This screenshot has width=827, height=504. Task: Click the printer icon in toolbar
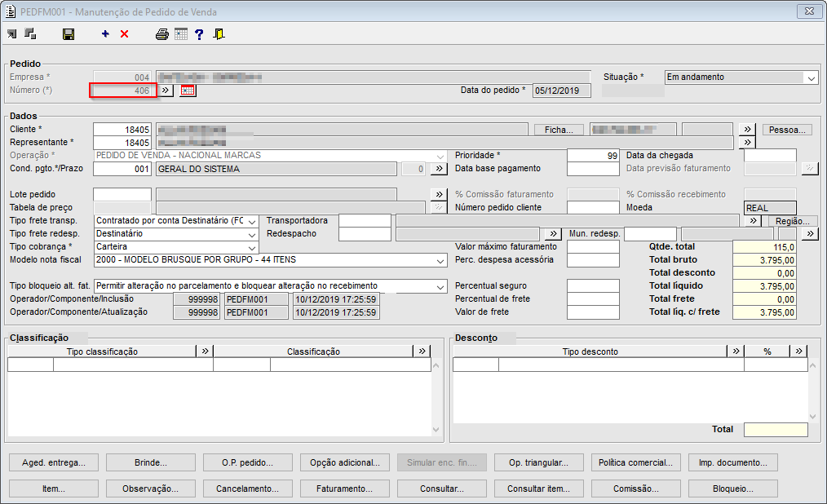click(x=162, y=34)
